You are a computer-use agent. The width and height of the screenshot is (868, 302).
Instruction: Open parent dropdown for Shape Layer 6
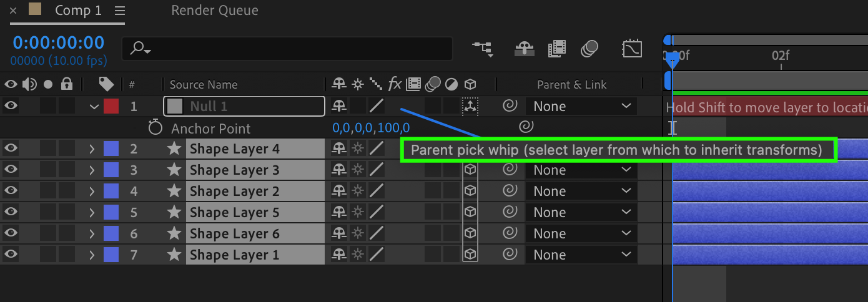point(581,233)
